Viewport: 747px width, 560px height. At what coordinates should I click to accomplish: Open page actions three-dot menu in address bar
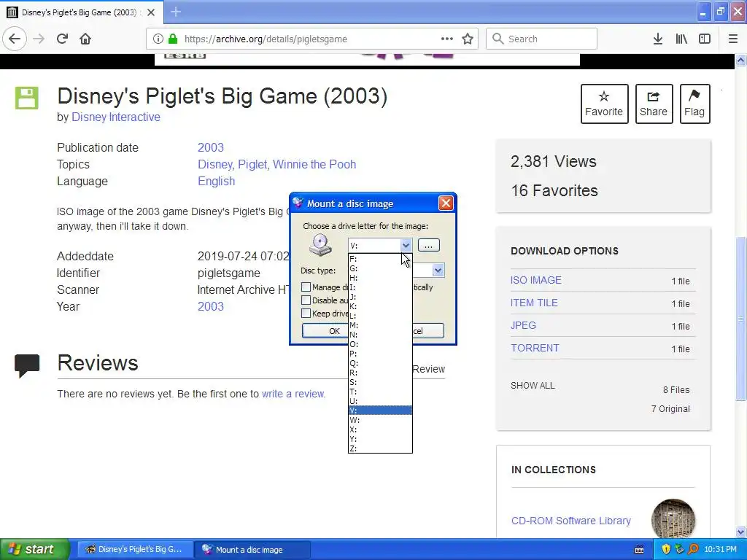(x=447, y=39)
